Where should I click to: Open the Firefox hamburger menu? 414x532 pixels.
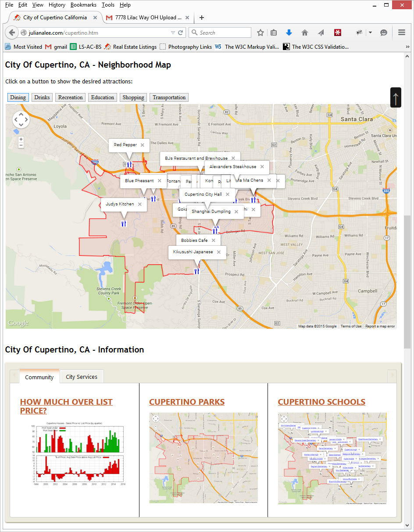(401, 32)
